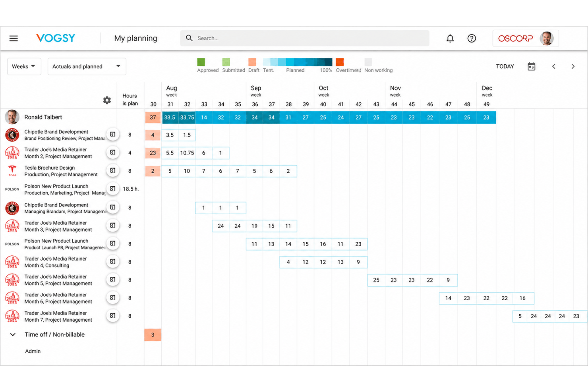Open Trader Joe's Month 4, Consulting row
588x392 pixels.
[x=56, y=262]
